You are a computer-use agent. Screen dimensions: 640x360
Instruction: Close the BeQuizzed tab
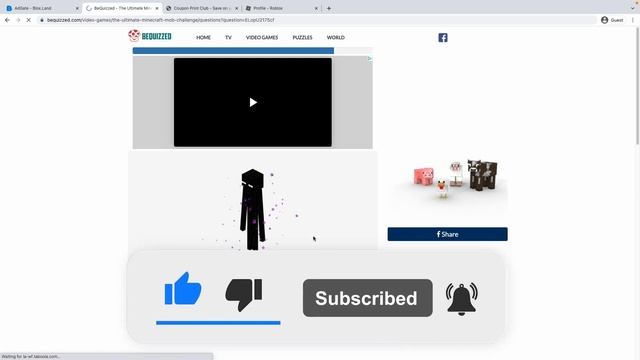pyautogui.click(x=157, y=8)
